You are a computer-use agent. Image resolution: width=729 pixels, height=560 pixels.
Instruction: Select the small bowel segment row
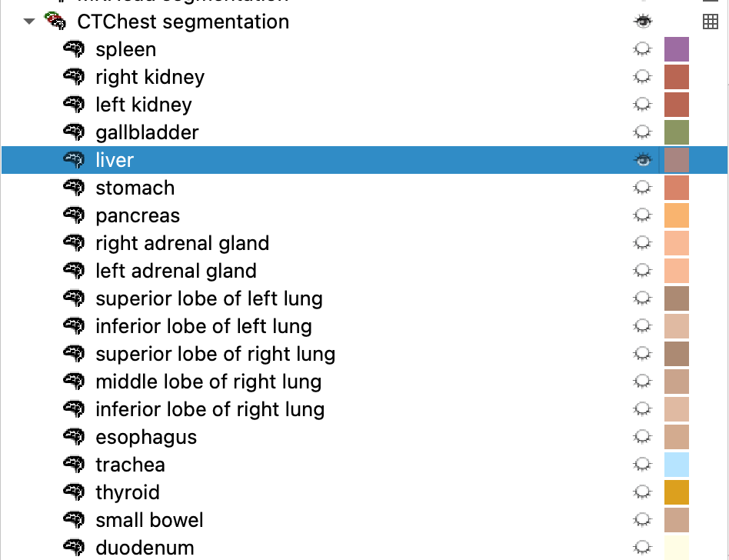point(364,519)
